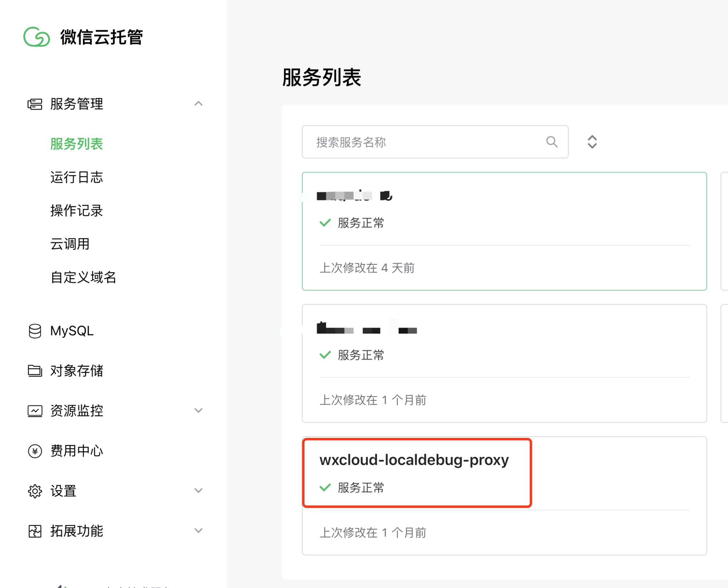Click the 服务管理 server icon
The width and height of the screenshot is (728, 588).
tap(35, 104)
